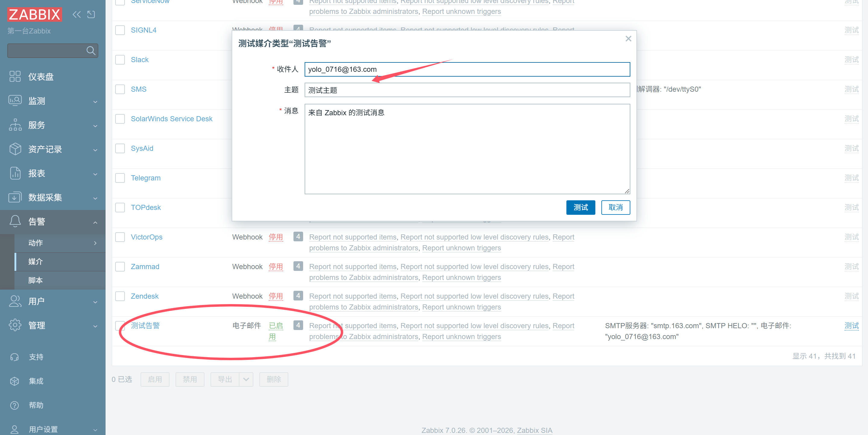
Task: Click the 帮助 question mark icon
Action: pyautogui.click(x=14, y=405)
